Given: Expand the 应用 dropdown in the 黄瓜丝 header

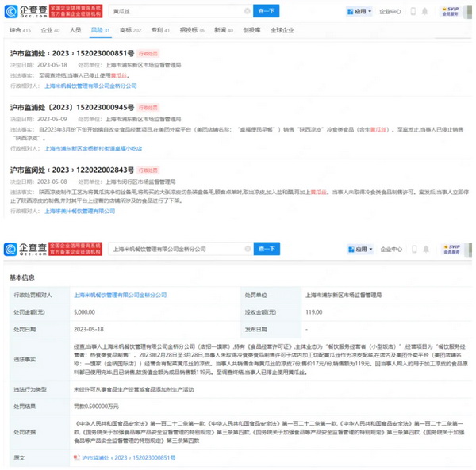Looking at the screenshot, I should [359, 12].
